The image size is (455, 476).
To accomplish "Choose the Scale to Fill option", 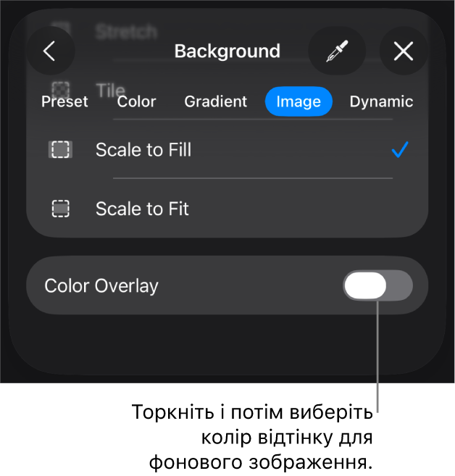I will click(143, 150).
